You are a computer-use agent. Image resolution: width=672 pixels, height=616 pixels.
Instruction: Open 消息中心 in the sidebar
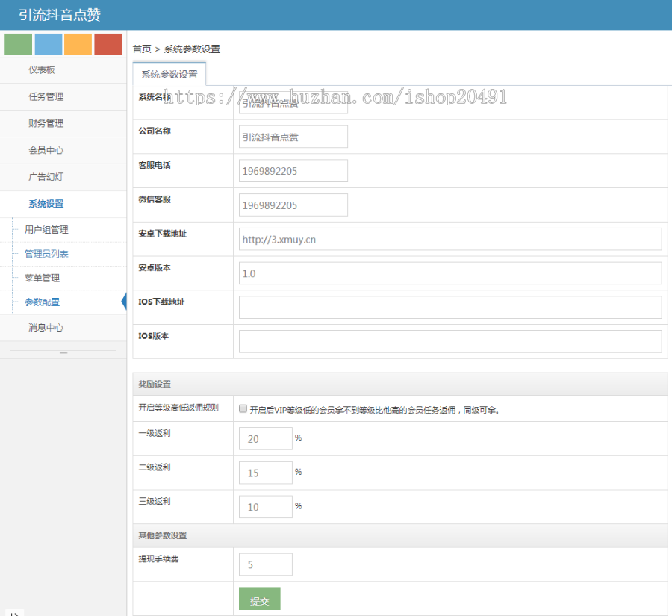(x=46, y=328)
